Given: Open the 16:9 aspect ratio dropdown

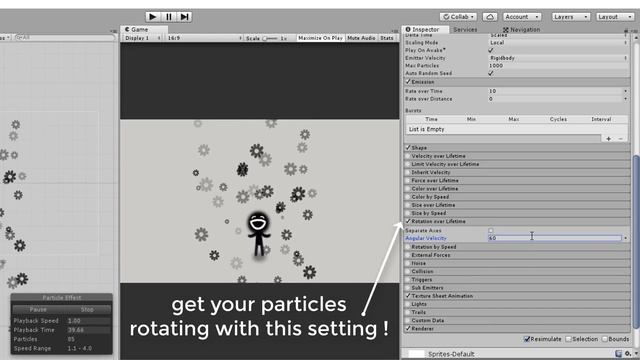Looking at the screenshot, I should click(204, 38).
